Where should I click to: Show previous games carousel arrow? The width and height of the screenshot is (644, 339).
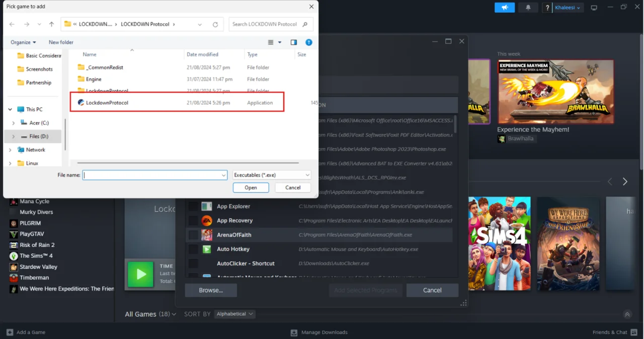(x=610, y=181)
